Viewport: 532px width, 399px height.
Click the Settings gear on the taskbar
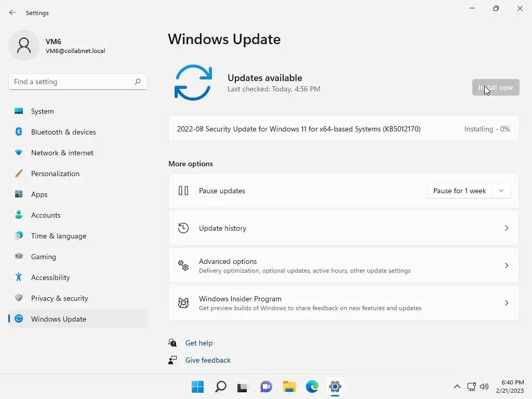pyautogui.click(x=335, y=387)
